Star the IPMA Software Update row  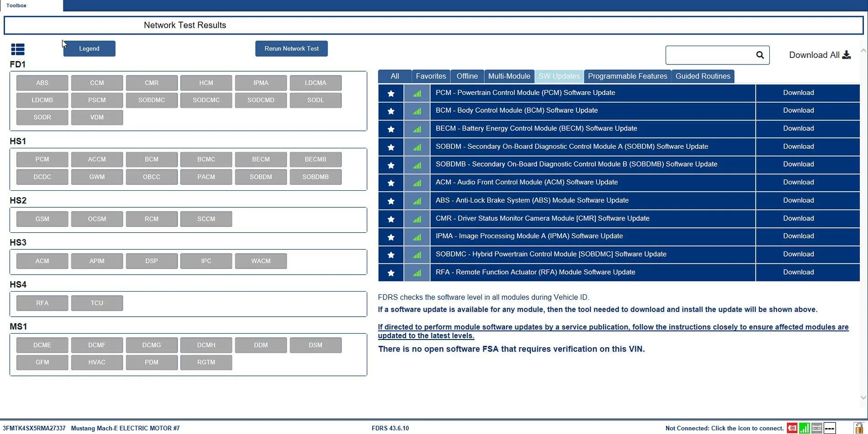coord(391,237)
